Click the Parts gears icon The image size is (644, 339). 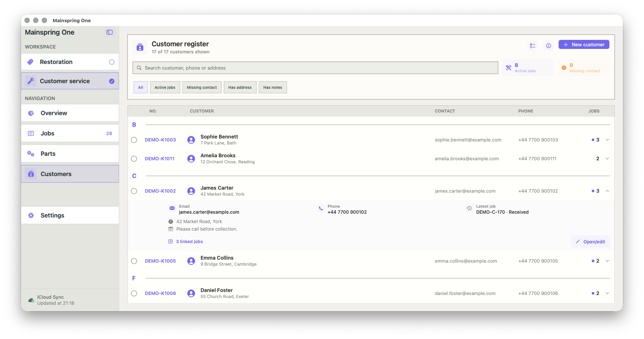click(x=31, y=154)
